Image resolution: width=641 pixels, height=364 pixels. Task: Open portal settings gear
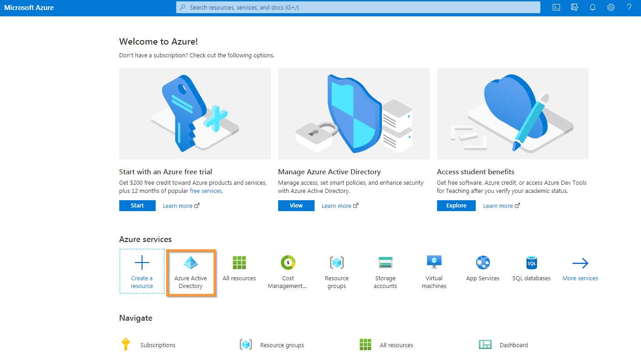pos(611,7)
